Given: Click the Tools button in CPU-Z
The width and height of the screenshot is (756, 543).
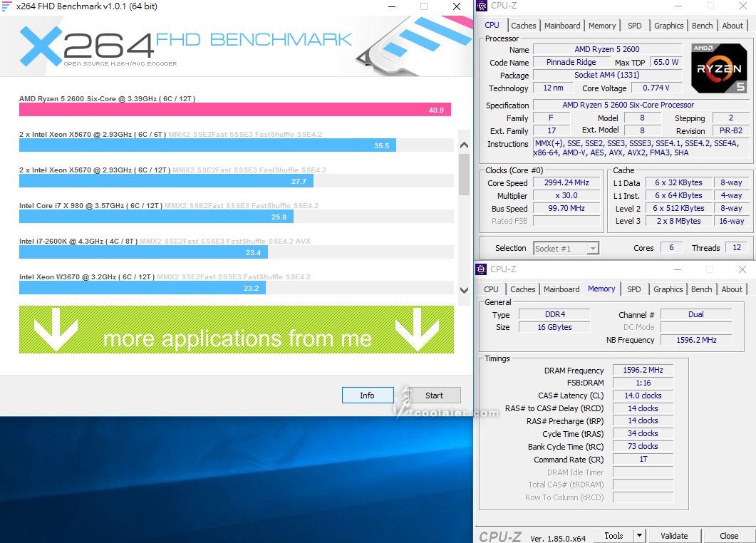Looking at the screenshot, I should [613, 536].
